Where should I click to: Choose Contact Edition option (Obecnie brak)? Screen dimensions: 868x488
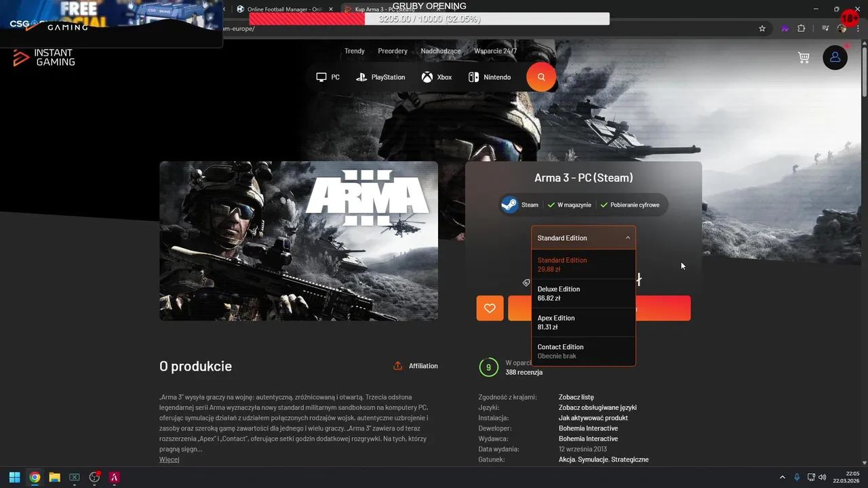pos(584,351)
